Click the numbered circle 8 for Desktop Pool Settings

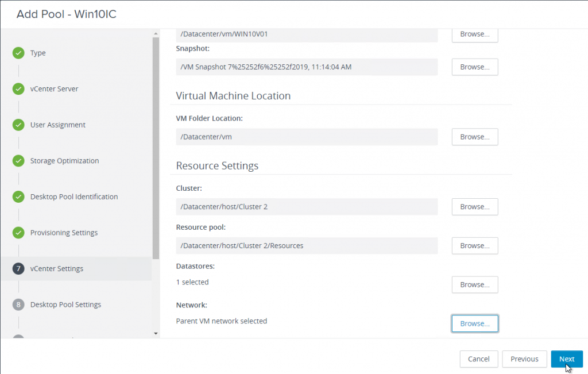pos(18,304)
